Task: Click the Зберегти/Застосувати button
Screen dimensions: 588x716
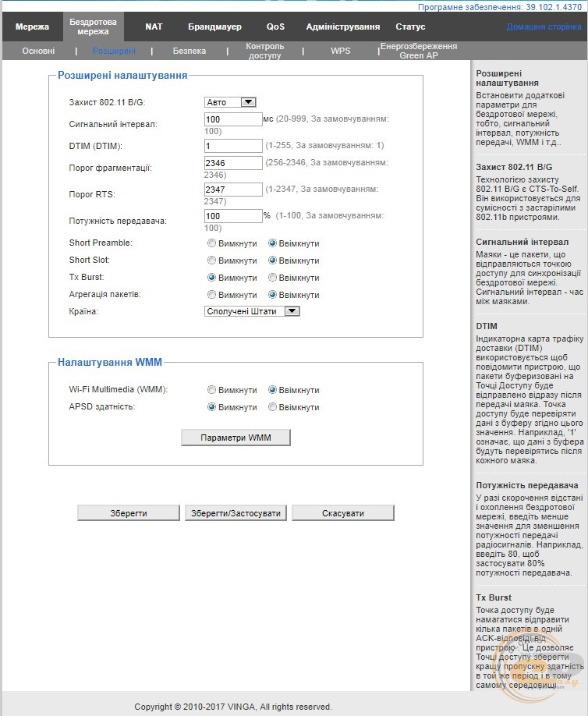Action: pos(236,512)
